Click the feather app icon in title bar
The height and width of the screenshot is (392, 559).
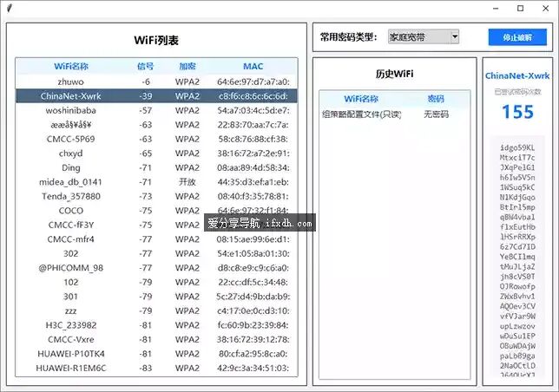point(9,8)
